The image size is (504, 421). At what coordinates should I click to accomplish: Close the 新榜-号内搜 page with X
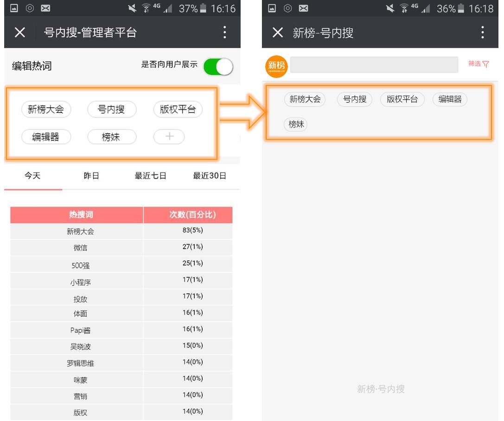click(277, 32)
